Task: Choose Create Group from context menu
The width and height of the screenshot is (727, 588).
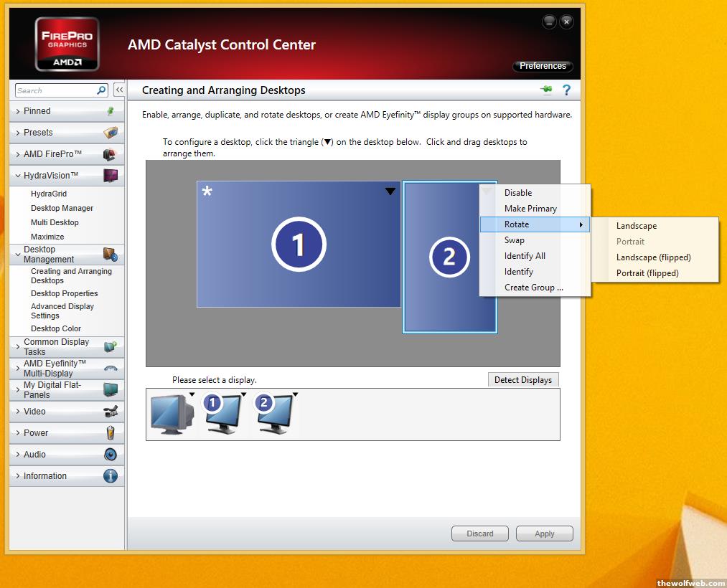Action: pos(533,288)
